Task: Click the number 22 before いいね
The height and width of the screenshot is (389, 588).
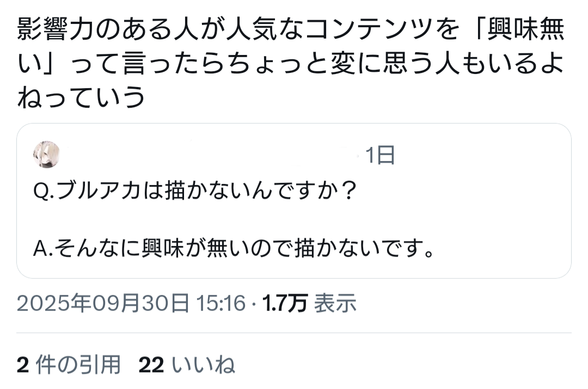Action: 151,365
